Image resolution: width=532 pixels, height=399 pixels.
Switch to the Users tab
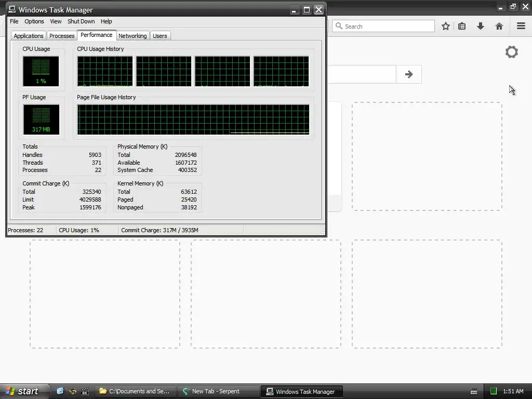tap(160, 36)
